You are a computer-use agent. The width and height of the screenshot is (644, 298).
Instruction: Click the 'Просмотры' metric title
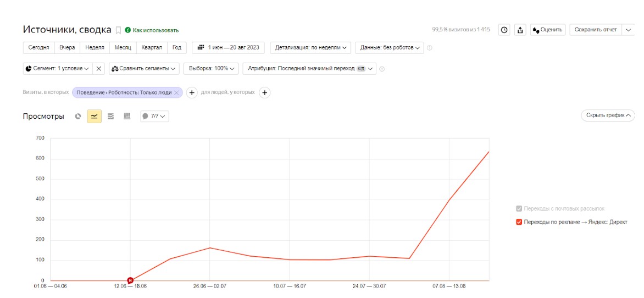43,117
